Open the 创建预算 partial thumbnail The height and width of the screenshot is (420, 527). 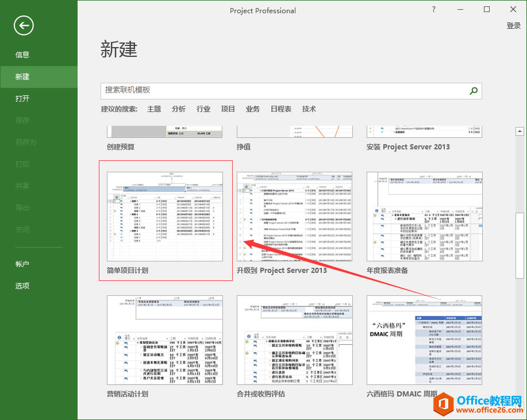coord(165,132)
